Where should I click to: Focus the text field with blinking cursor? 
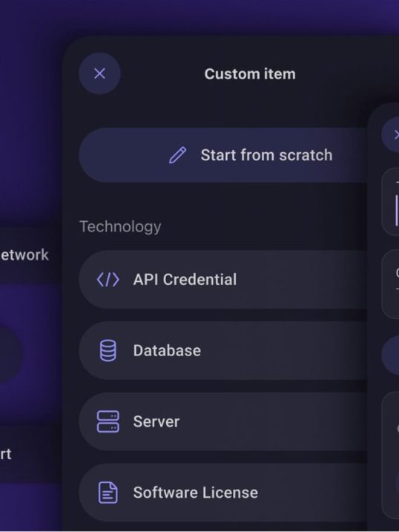(391, 202)
